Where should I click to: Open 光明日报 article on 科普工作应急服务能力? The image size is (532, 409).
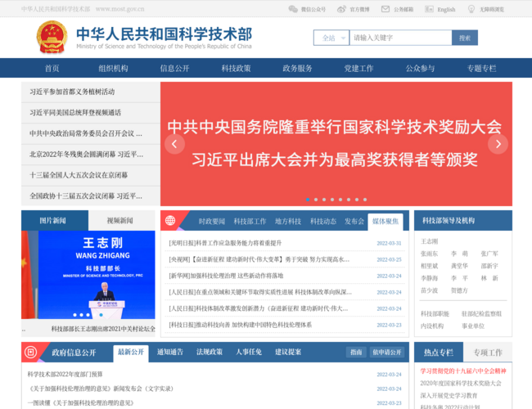(x=225, y=243)
